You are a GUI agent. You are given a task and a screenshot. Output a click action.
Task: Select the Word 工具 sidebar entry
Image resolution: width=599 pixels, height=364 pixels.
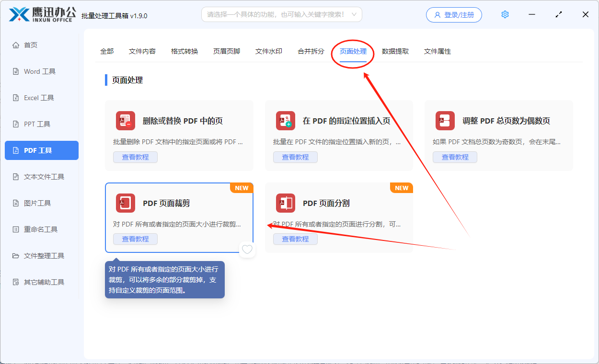pyautogui.click(x=42, y=71)
